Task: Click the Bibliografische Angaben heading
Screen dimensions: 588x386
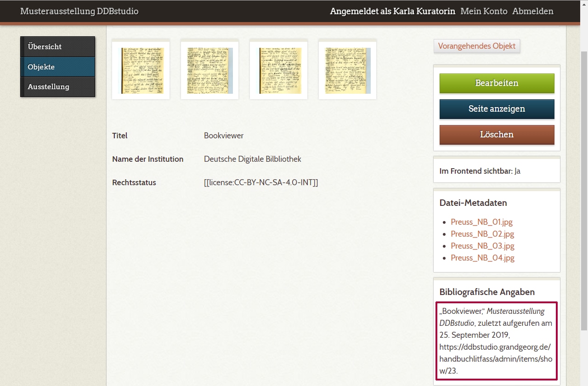Action: coord(487,292)
